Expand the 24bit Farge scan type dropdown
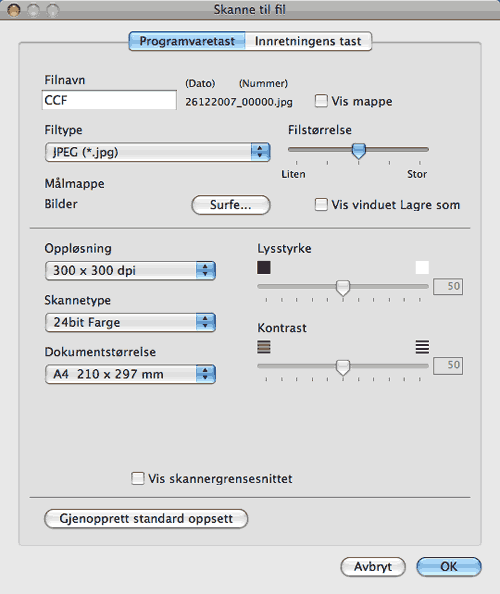 coord(130,322)
